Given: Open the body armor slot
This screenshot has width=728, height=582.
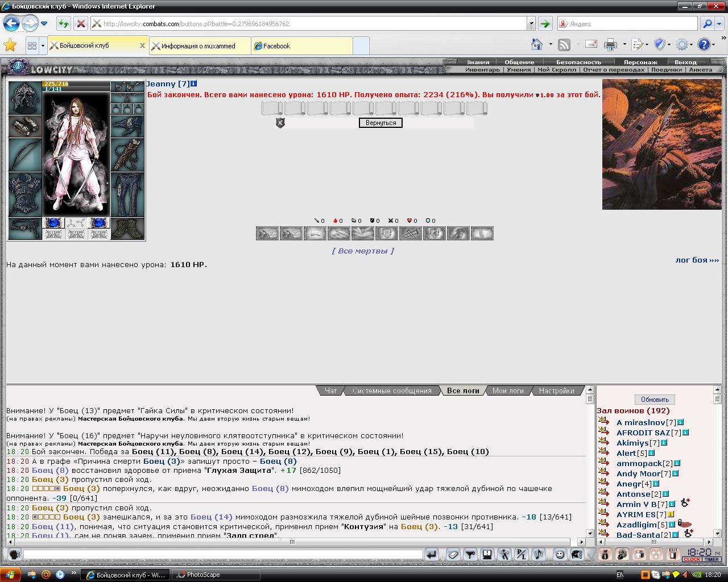Looking at the screenshot, I should (25, 194).
